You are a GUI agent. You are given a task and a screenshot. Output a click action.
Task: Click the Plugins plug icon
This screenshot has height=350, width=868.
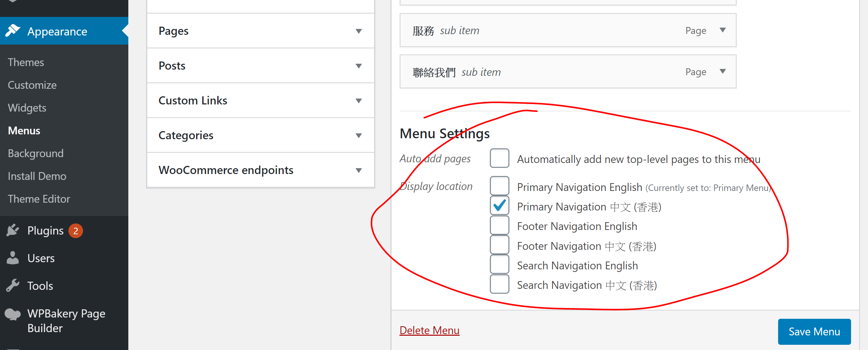13,230
